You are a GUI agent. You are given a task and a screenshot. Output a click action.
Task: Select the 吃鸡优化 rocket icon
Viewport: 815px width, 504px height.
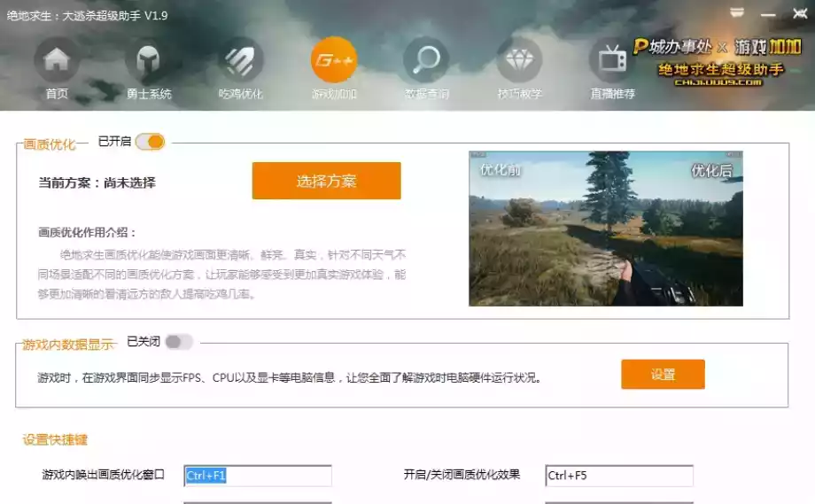(241, 59)
